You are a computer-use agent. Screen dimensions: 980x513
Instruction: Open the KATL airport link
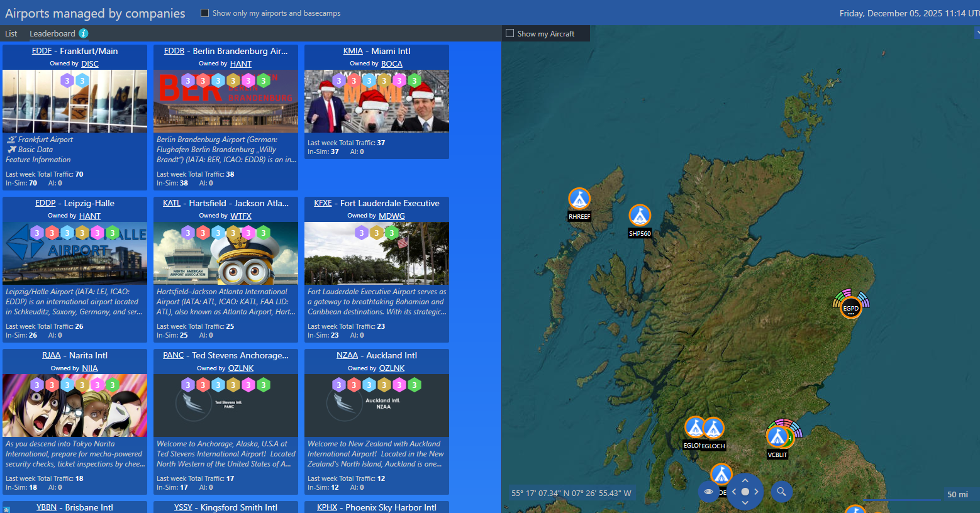[x=172, y=203]
